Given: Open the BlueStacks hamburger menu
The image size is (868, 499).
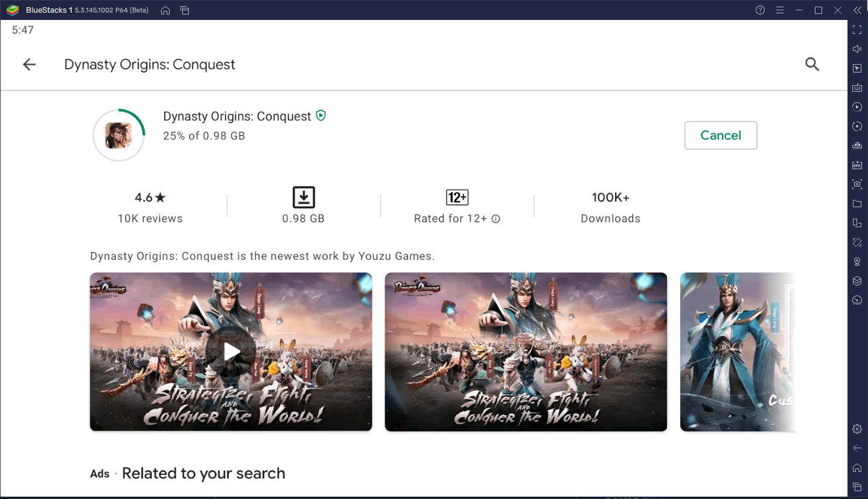Looking at the screenshot, I should 779,10.
